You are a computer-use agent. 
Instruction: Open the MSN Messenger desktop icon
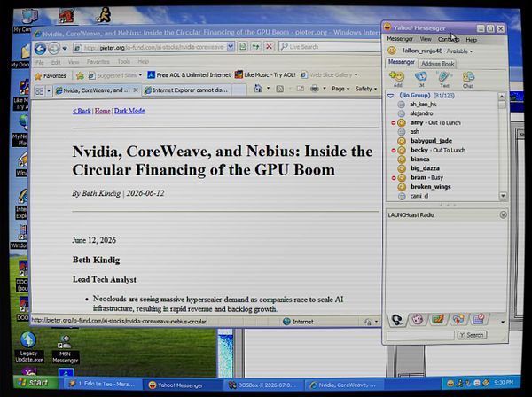(65, 349)
